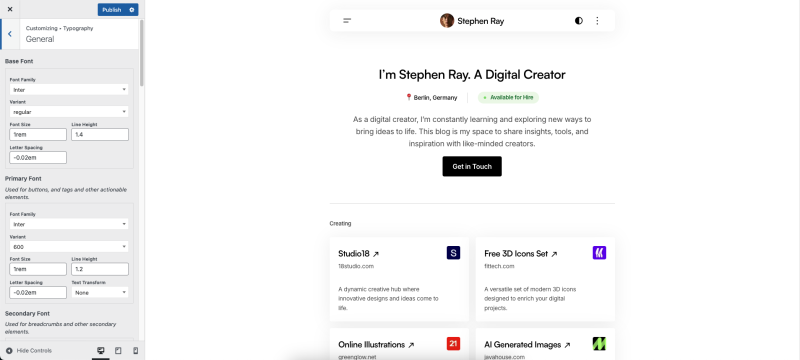This screenshot has height=360, width=800.
Task: Click the customizer sidebar scrollbar
Action: tap(142, 53)
